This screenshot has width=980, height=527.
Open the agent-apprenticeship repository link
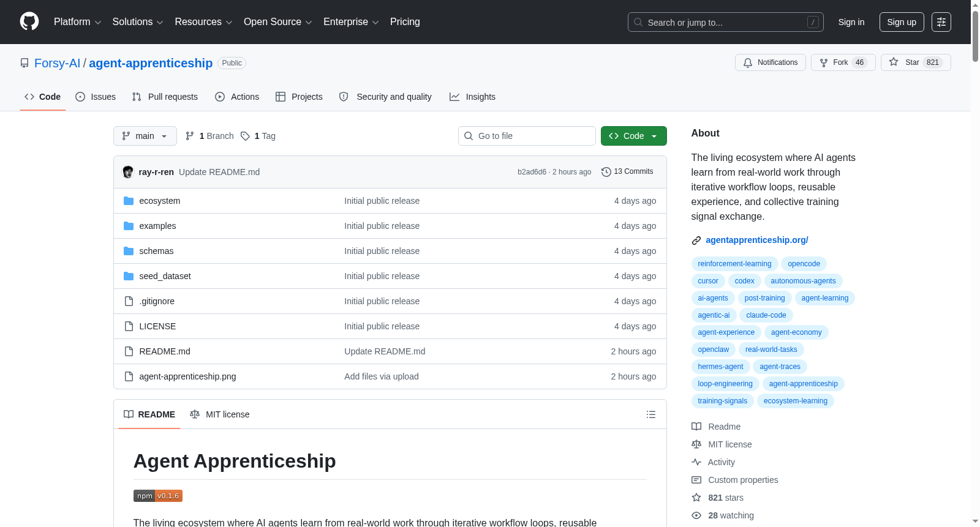point(151,63)
